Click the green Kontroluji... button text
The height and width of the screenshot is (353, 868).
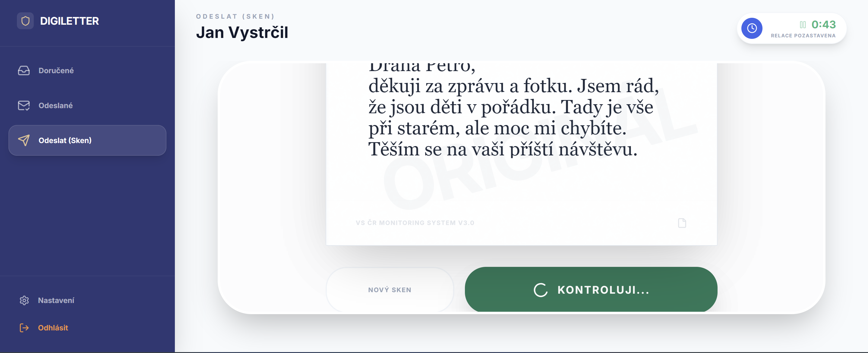(x=603, y=290)
